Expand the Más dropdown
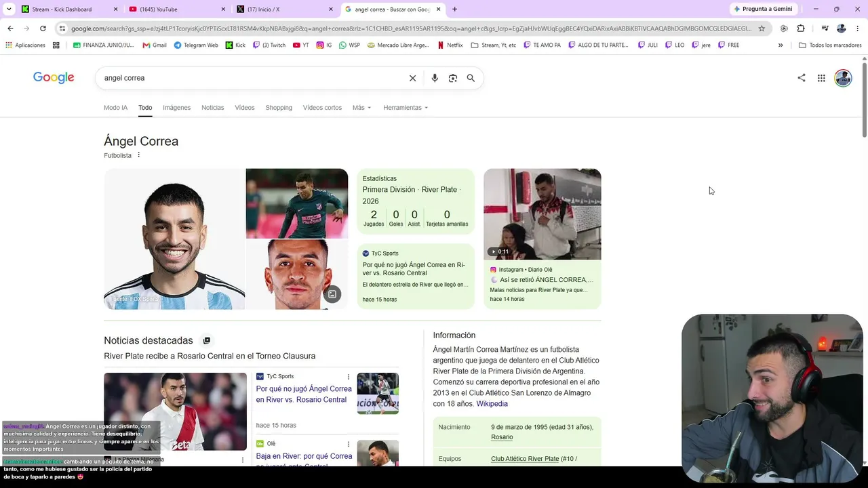Viewport: 868px width, 488px height. 361,108
